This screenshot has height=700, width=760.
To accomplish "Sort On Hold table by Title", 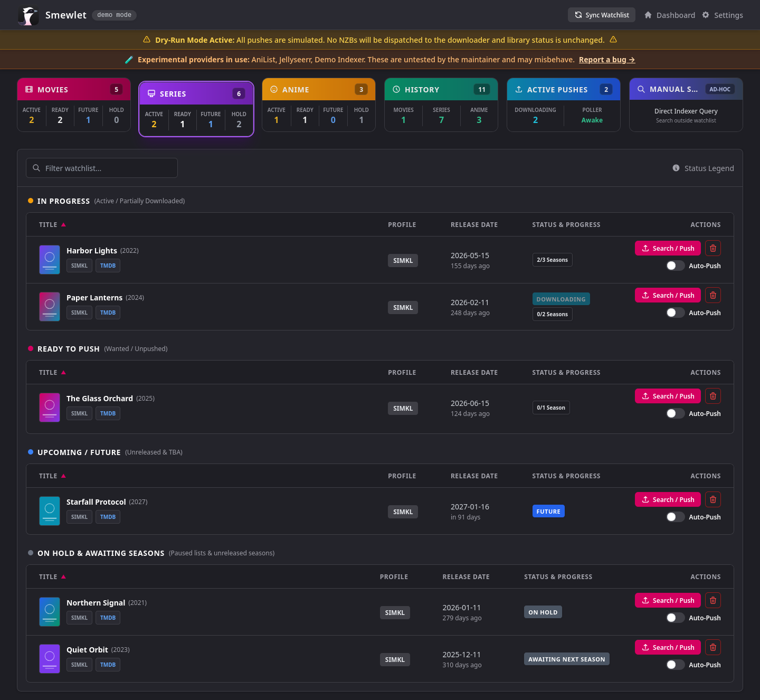I will 52,577.
